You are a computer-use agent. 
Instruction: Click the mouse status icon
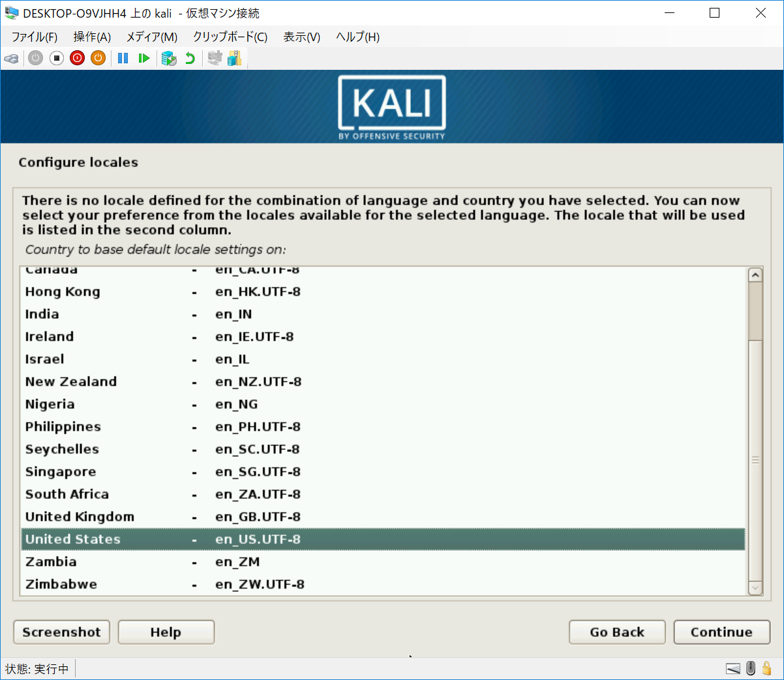point(751,668)
